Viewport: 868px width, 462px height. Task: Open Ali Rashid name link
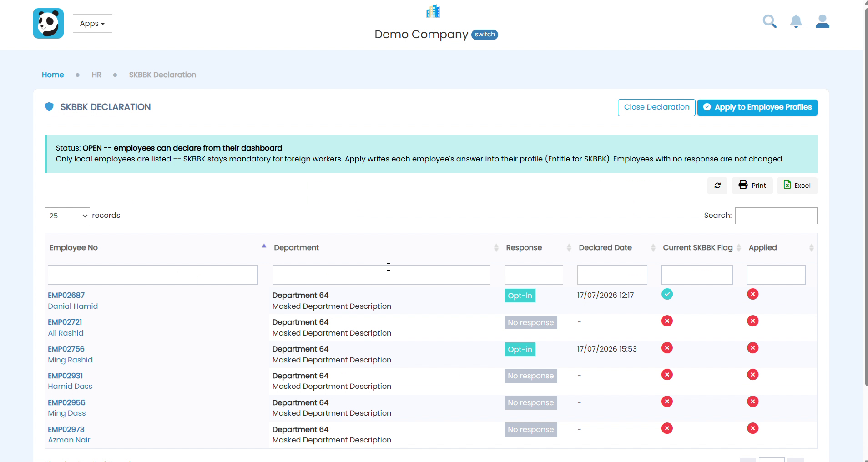(x=66, y=333)
